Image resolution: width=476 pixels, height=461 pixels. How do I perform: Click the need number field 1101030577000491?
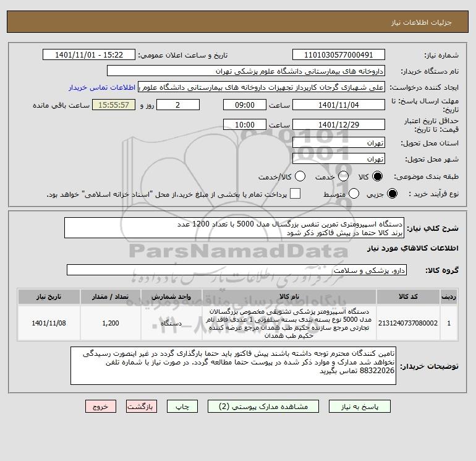click(339, 54)
